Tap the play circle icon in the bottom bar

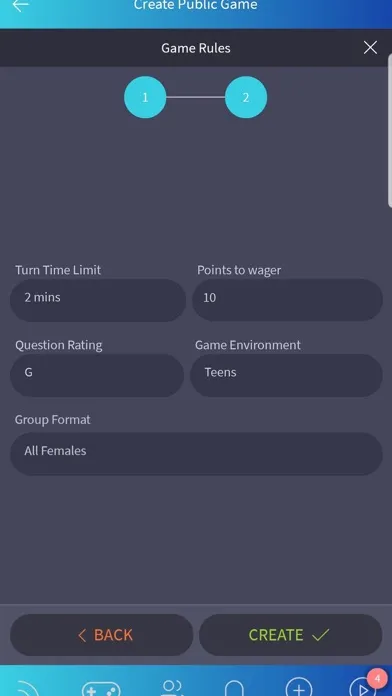[362, 688]
